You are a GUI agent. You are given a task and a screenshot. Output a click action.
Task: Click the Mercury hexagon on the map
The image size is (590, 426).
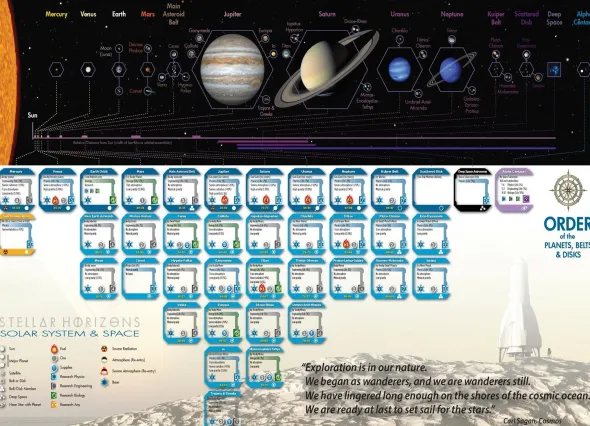56,70
